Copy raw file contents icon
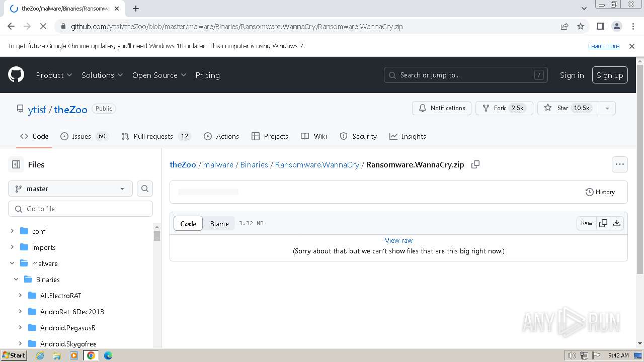This screenshot has height=362, width=644. 603,223
